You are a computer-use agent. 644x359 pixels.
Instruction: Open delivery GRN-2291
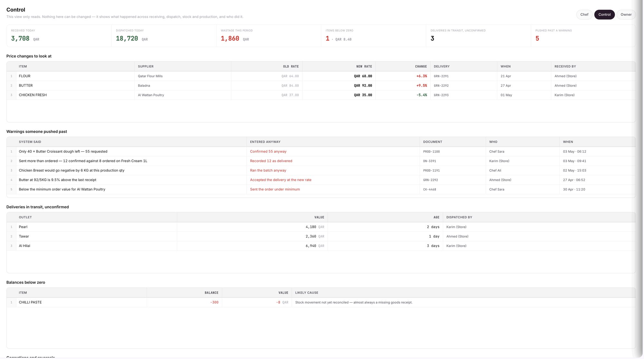441,76
